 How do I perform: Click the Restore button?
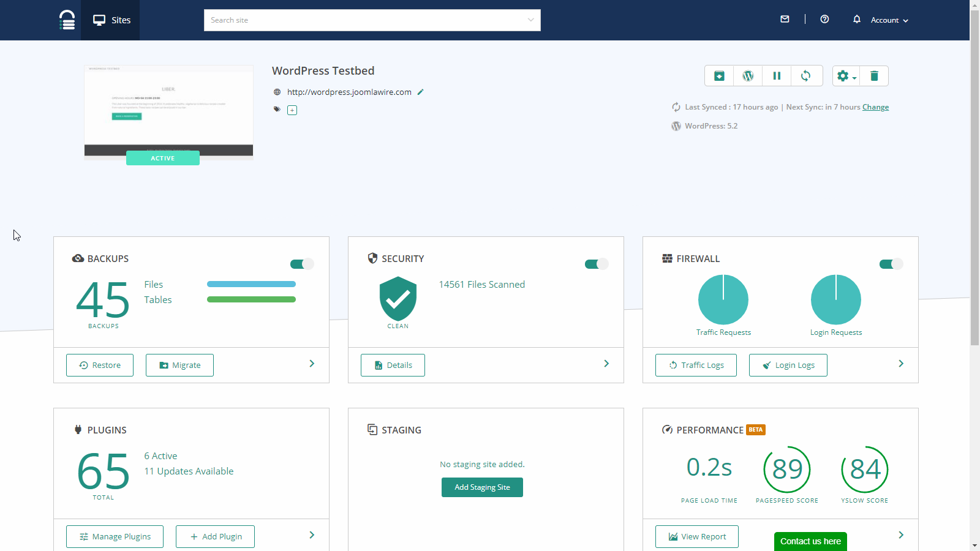click(x=100, y=365)
